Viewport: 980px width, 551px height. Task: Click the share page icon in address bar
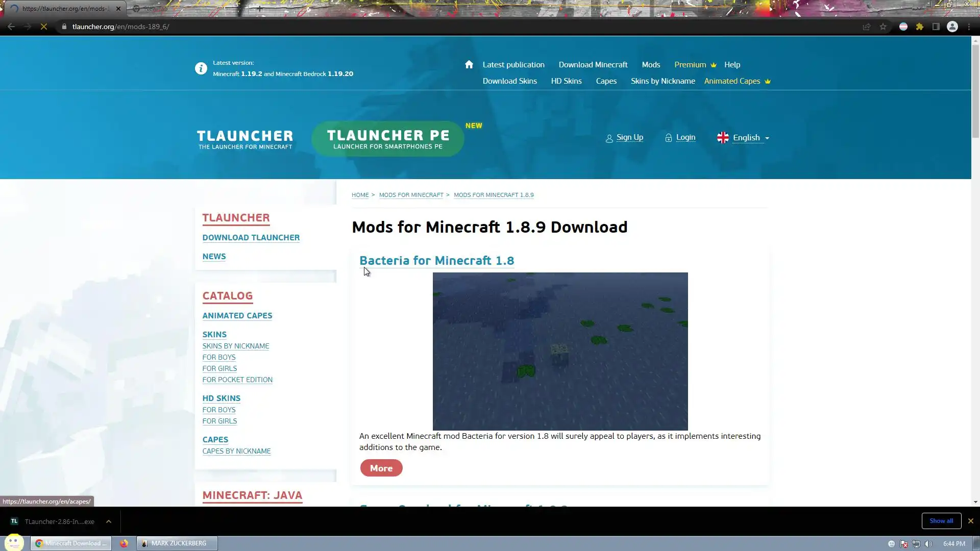click(x=866, y=27)
